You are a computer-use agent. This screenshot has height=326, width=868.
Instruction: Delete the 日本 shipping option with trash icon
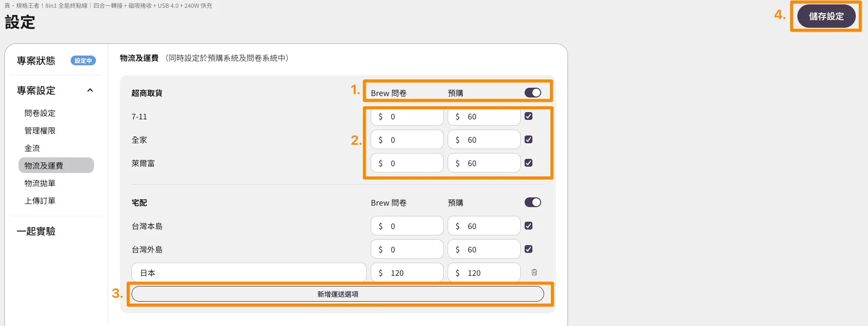[534, 272]
